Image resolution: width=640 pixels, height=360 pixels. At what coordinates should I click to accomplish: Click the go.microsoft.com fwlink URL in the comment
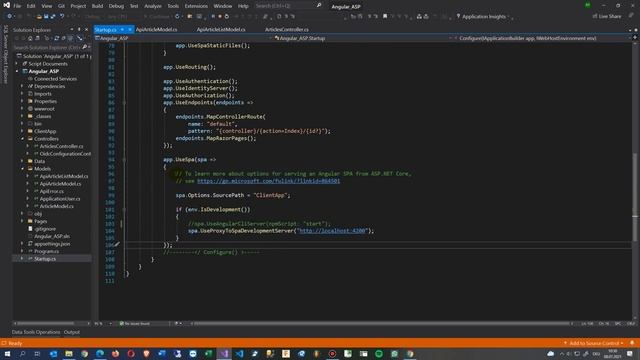(269, 181)
